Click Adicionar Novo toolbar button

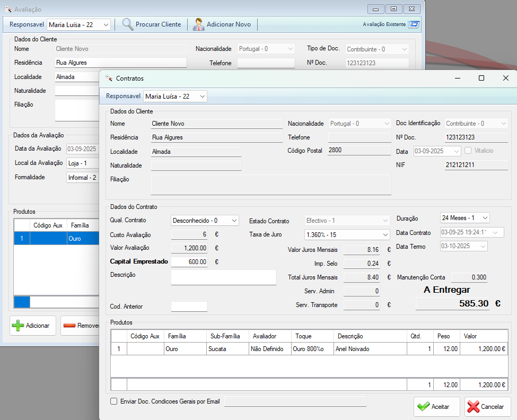[222, 24]
